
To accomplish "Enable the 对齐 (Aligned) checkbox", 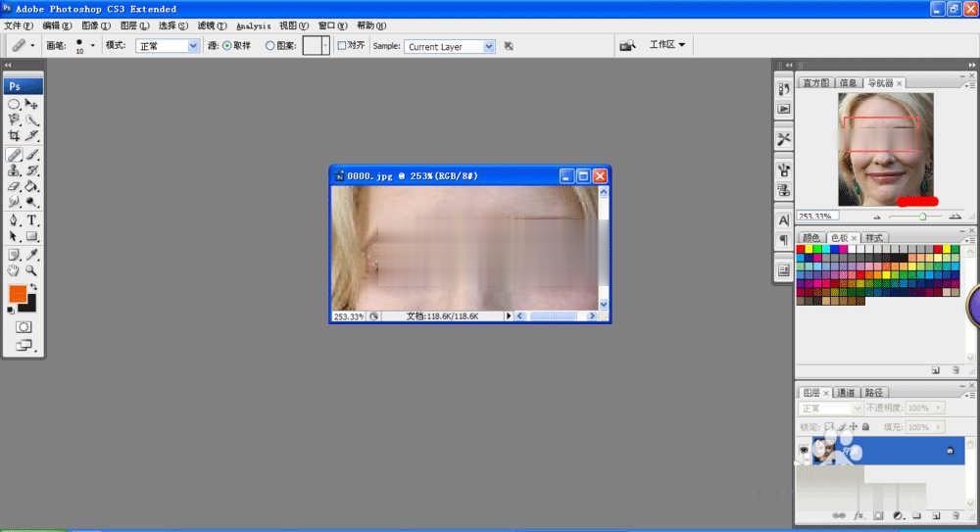I will point(342,45).
